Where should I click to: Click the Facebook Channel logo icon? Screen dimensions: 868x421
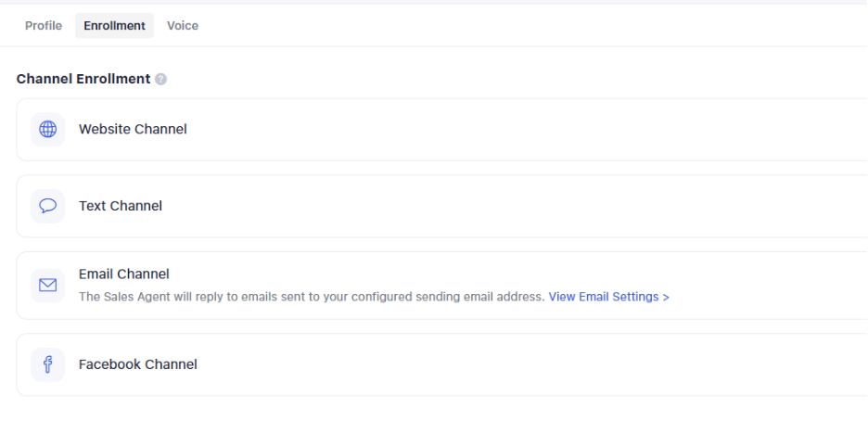47,364
